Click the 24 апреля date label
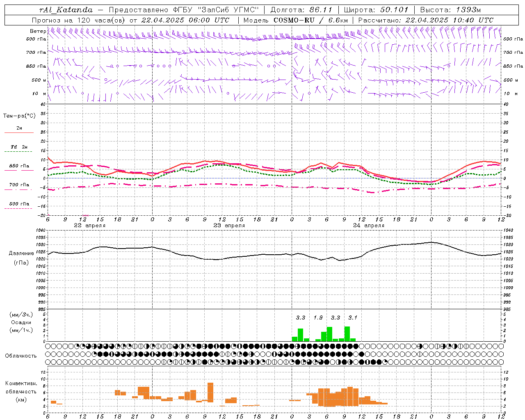Image resolution: width=525 pixels, height=420 pixels. coord(368,226)
